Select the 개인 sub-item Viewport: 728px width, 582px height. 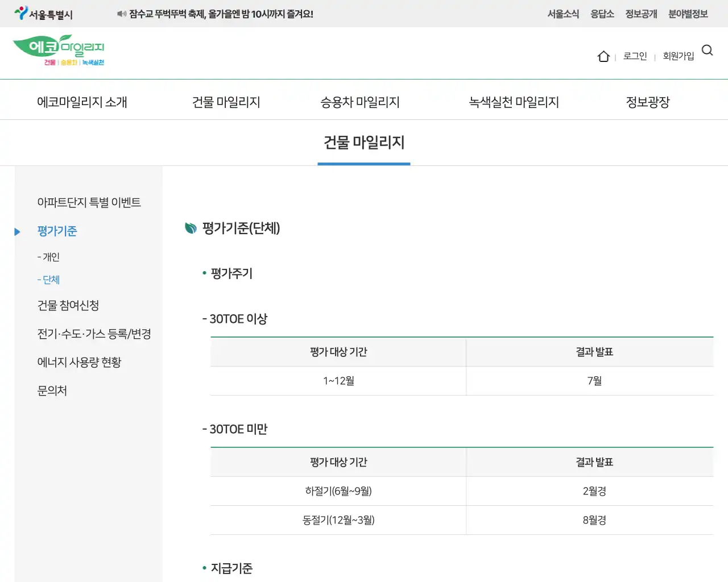click(x=48, y=257)
